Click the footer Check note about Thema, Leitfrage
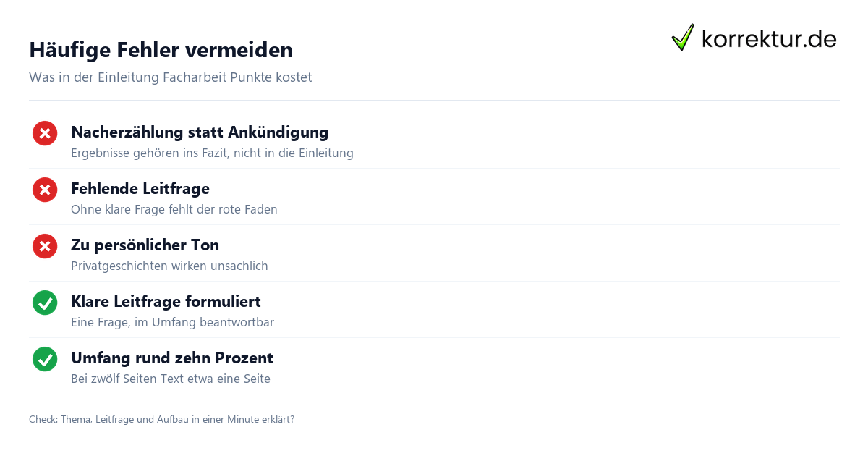Viewport: 868px width, 456px height. point(161,419)
